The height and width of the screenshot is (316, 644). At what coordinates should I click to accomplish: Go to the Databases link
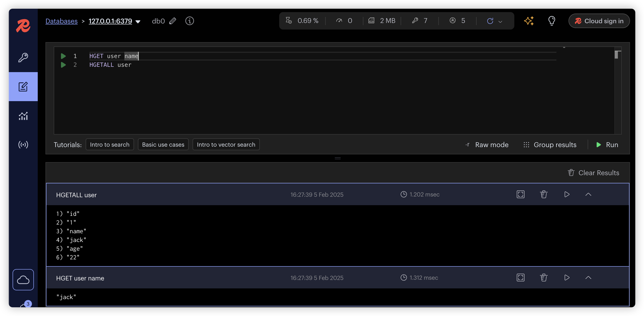pos(61,21)
